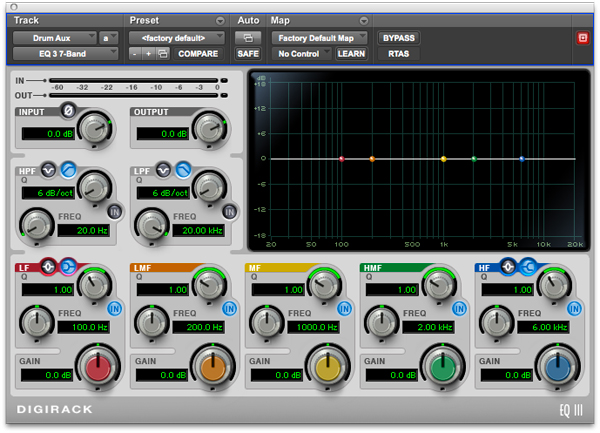Click the blue HF point on graph
The width and height of the screenshot is (600, 433).
522,159
